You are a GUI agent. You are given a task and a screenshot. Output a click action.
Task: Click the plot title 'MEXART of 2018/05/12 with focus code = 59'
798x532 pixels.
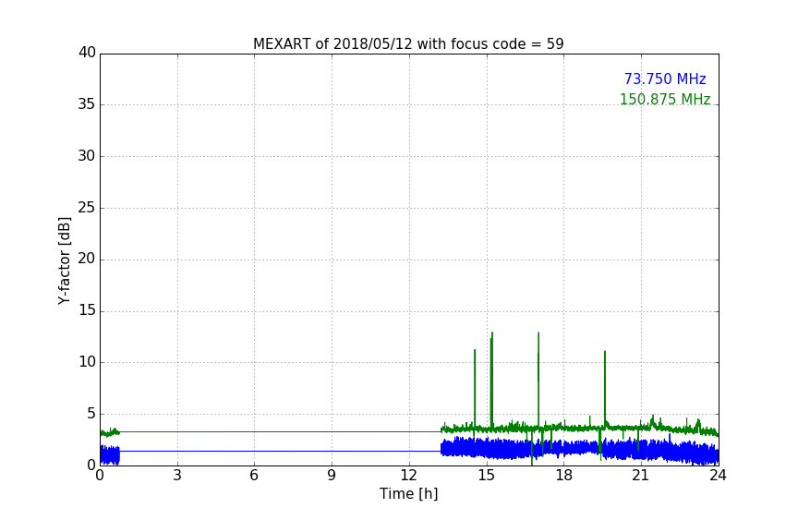point(408,43)
